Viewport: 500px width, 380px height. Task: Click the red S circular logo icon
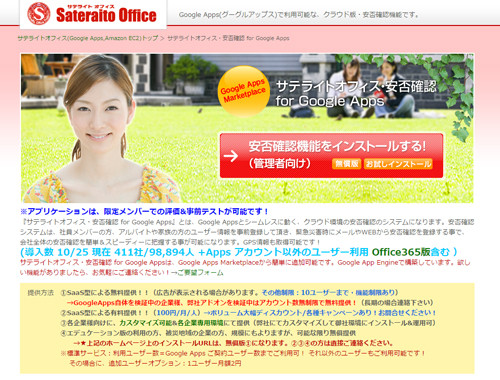(x=38, y=14)
